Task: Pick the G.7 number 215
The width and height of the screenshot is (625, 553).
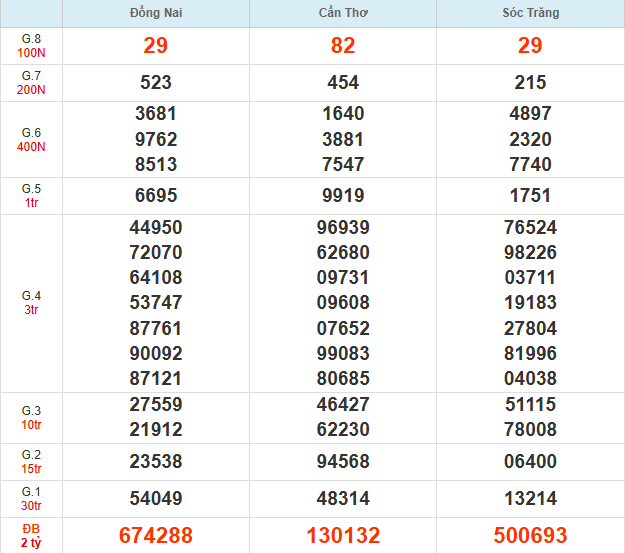Action: pyautogui.click(x=531, y=83)
